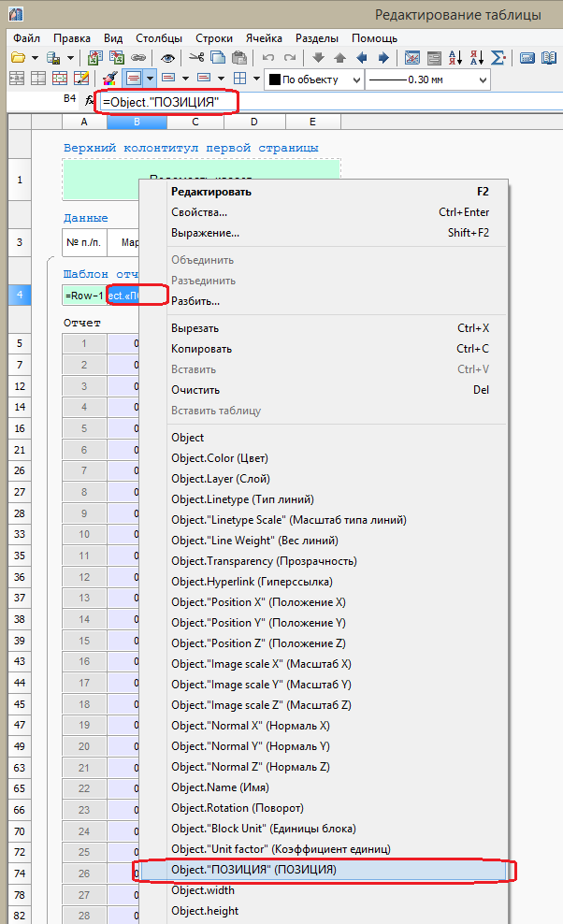The width and height of the screenshot is (563, 924).
Task: Click the ascending sort А-Я icon
Action: [x=455, y=58]
